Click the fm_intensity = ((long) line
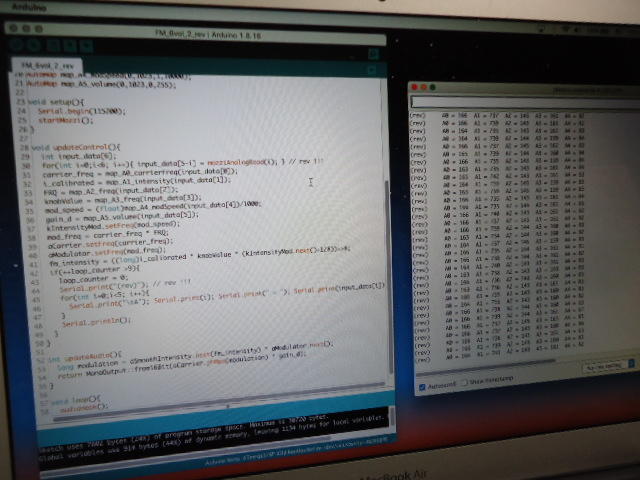The image size is (640, 480). [x=200, y=256]
